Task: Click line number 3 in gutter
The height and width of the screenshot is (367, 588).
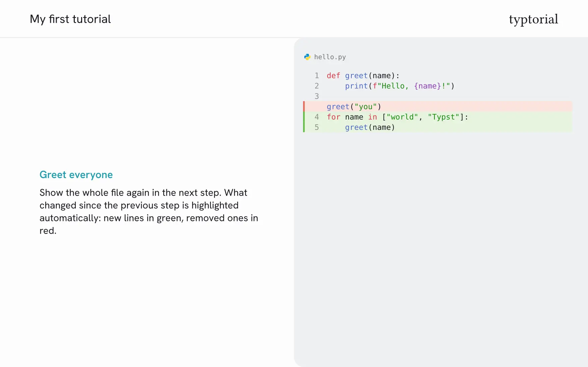Action: click(316, 96)
